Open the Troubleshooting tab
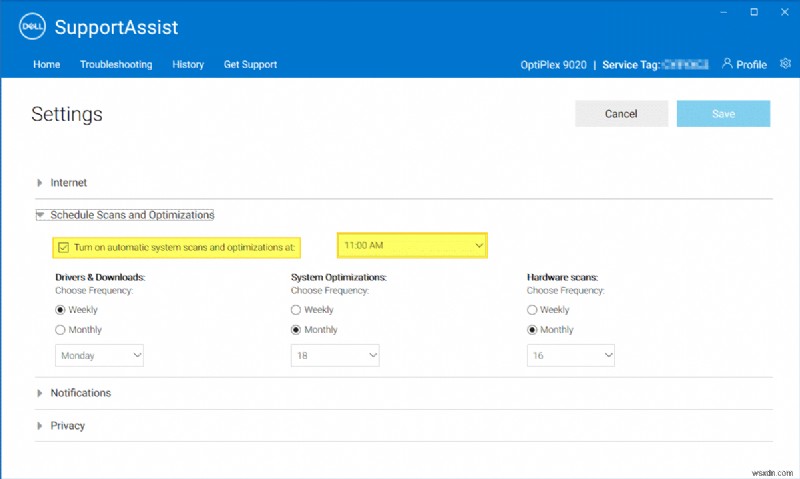Image resolution: width=800 pixels, height=479 pixels. [x=116, y=64]
